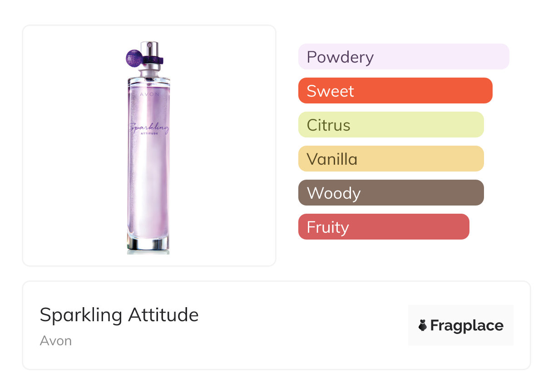Click the purple collar band on the bottle neck
This screenshot has width=553, height=392.
click(x=153, y=59)
